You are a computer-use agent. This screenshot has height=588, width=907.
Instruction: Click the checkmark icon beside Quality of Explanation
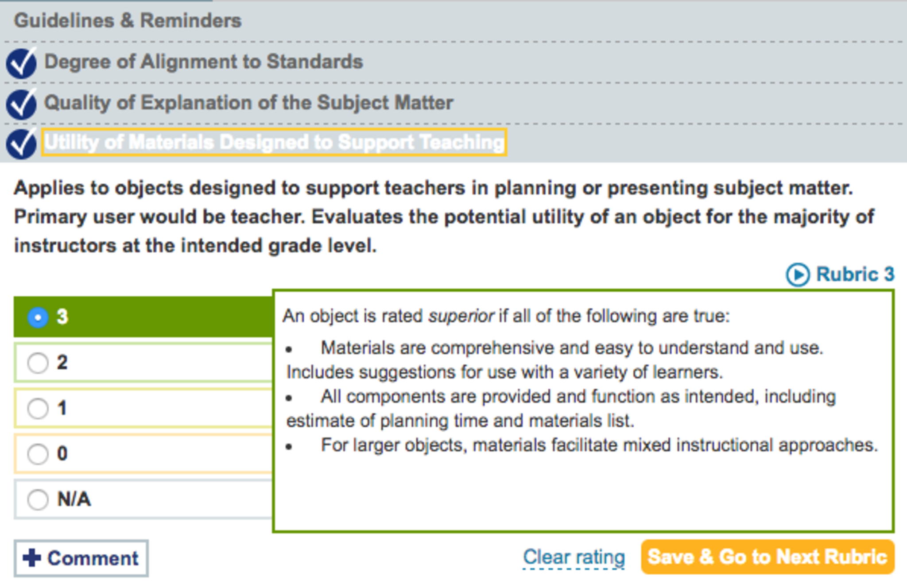pos(21,104)
